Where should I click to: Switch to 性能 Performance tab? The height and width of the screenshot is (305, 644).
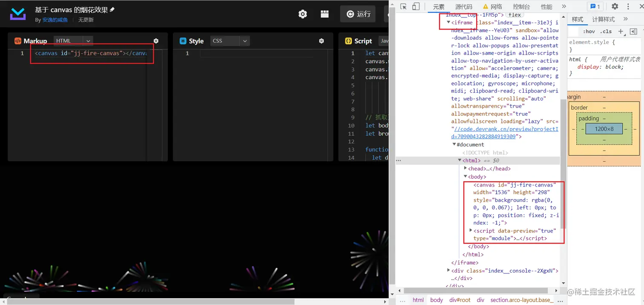(546, 7)
